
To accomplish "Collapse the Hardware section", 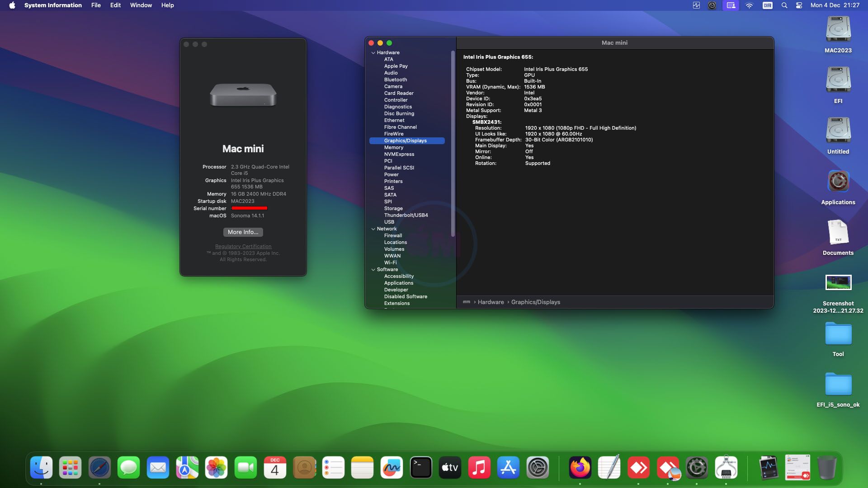I will pos(373,53).
